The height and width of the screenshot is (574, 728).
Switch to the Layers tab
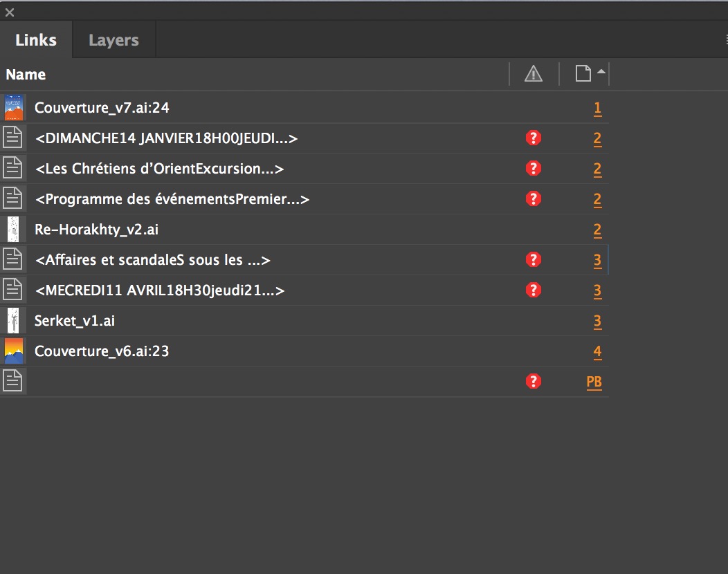113,40
